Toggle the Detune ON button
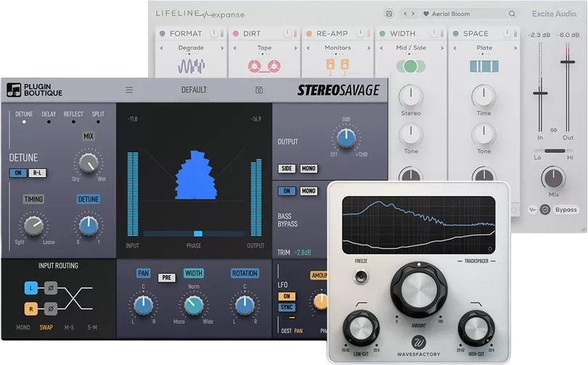 click(17, 173)
